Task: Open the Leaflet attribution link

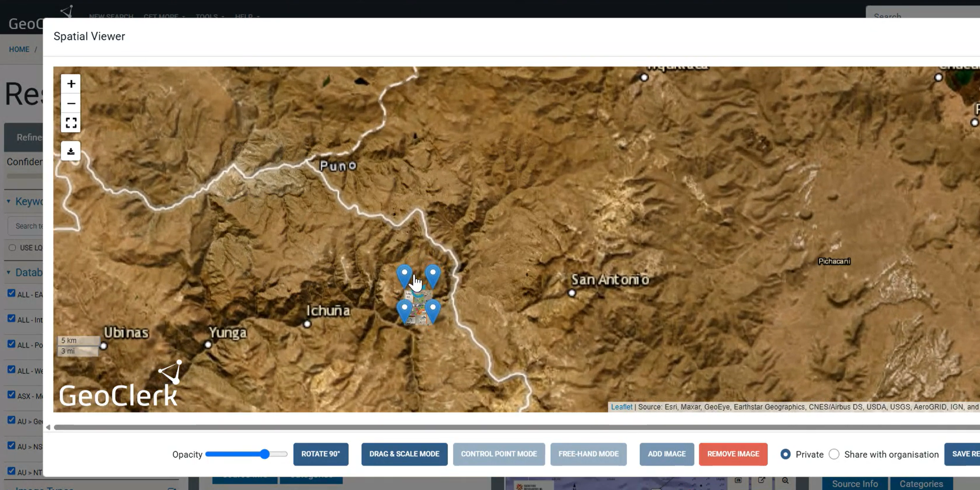Action: (621, 407)
